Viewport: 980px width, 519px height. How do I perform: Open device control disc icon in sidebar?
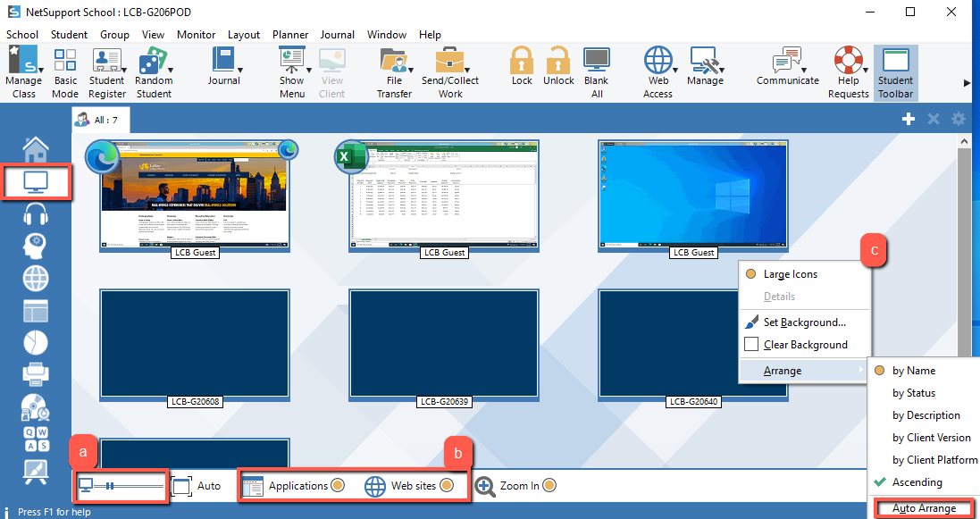tap(36, 407)
